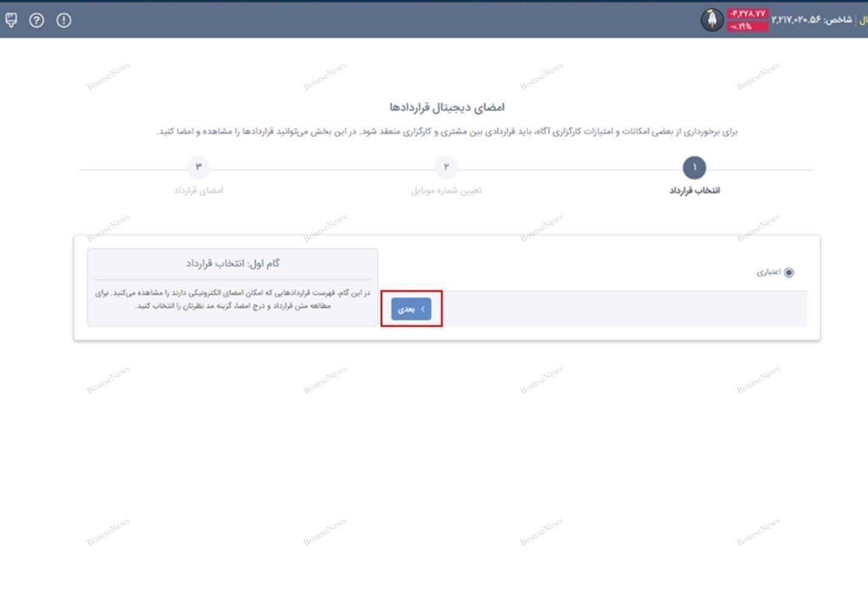Click the exclamation mark alert icon
868x608 pixels.
pyautogui.click(x=64, y=20)
